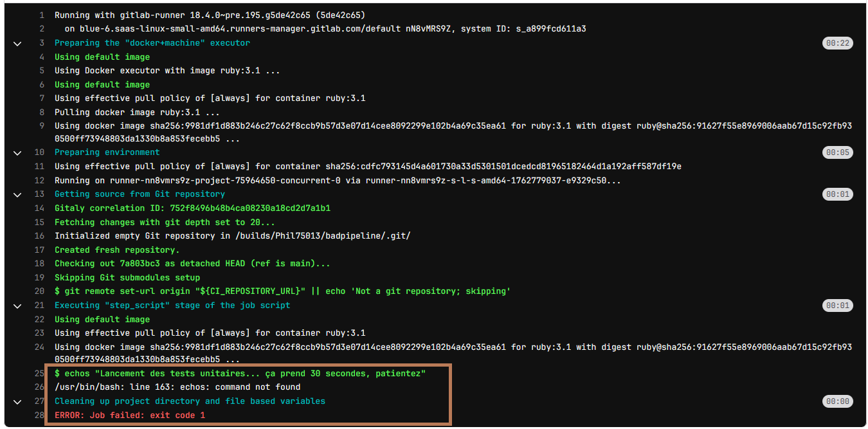Collapse the 'Executing step_script' section chevron
This screenshot has height=429, width=868.
click(17, 306)
